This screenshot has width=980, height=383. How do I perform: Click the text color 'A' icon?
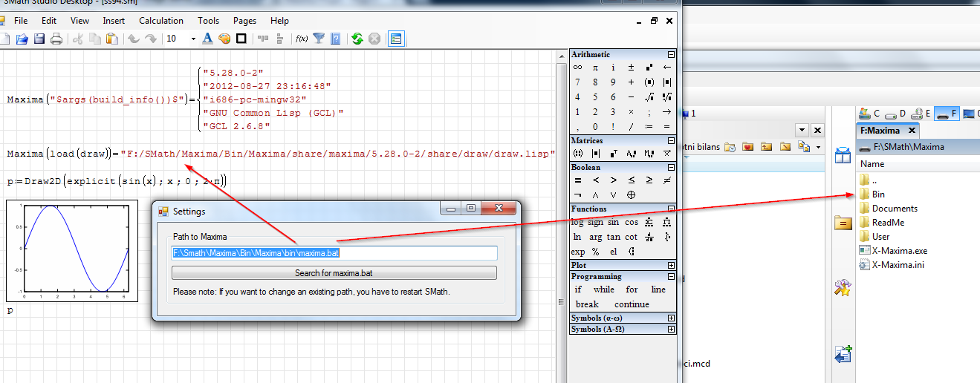pos(208,39)
